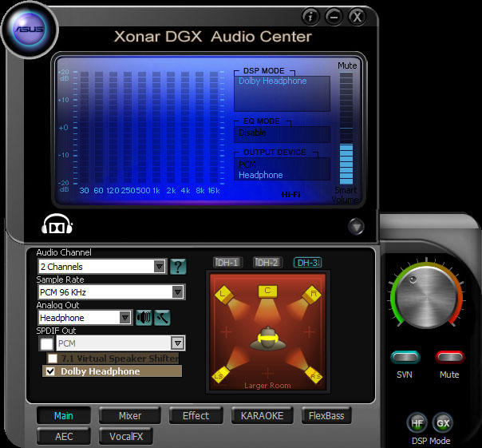Image resolution: width=482 pixels, height=448 pixels.
Task: Open the Analog Out dropdown showing Headphone
Action: pos(85,318)
